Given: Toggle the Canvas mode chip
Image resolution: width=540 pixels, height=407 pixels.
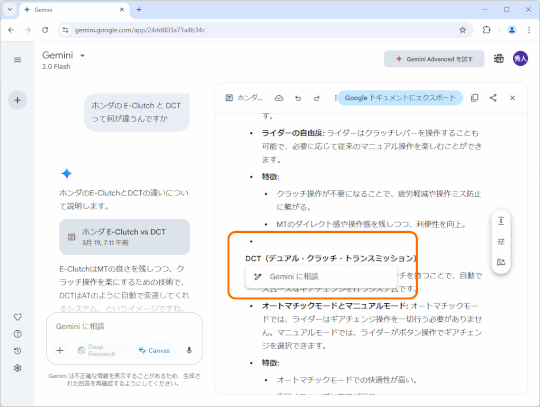Looking at the screenshot, I should tap(154, 351).
